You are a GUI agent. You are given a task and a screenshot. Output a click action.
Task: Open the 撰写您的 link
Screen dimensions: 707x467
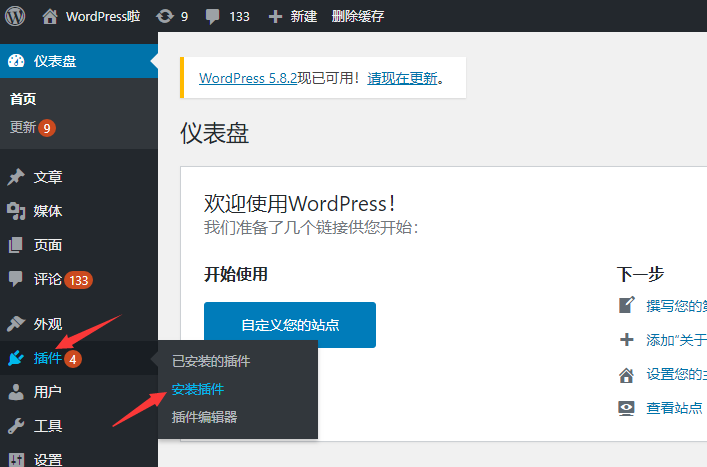pos(676,306)
